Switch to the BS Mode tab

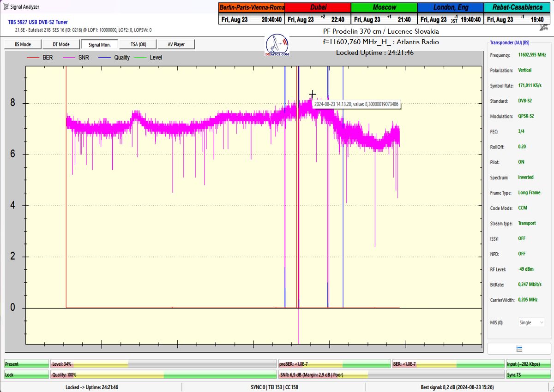(x=23, y=44)
